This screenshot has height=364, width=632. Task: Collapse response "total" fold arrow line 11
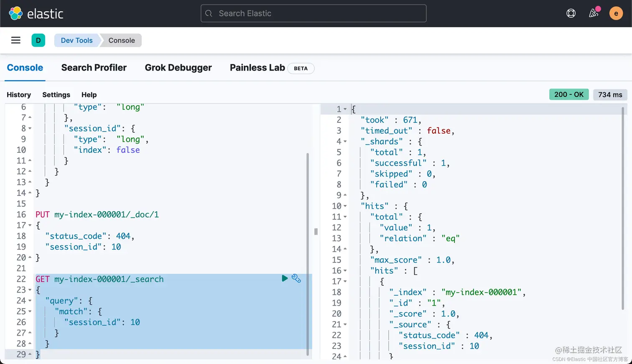[x=345, y=217]
